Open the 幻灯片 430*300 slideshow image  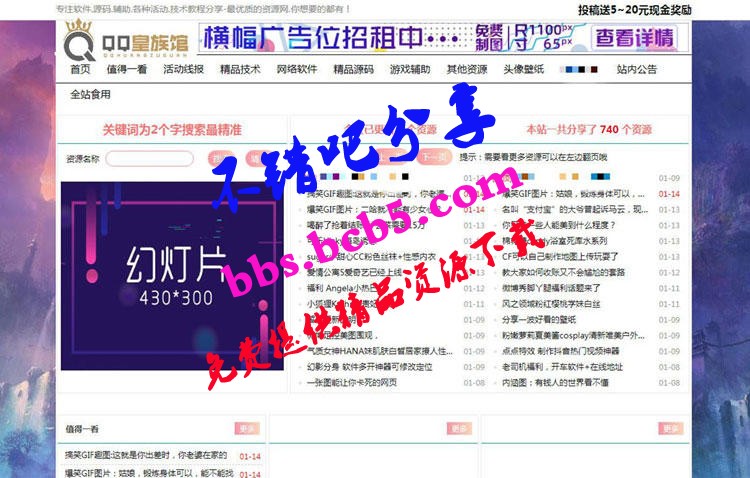click(x=172, y=276)
